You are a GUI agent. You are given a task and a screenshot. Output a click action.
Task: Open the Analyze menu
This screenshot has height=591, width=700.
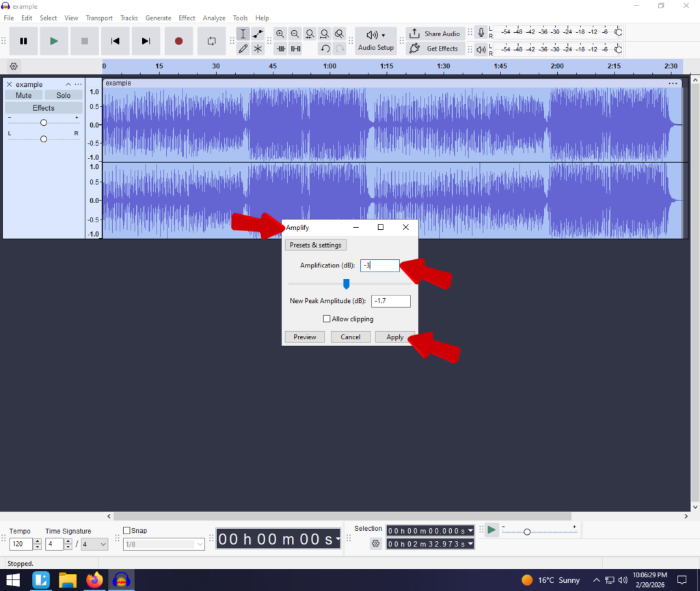point(214,18)
